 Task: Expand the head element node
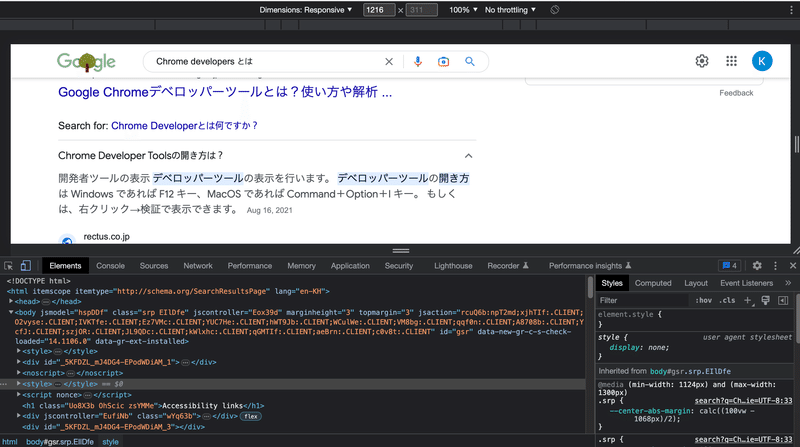[11, 302]
